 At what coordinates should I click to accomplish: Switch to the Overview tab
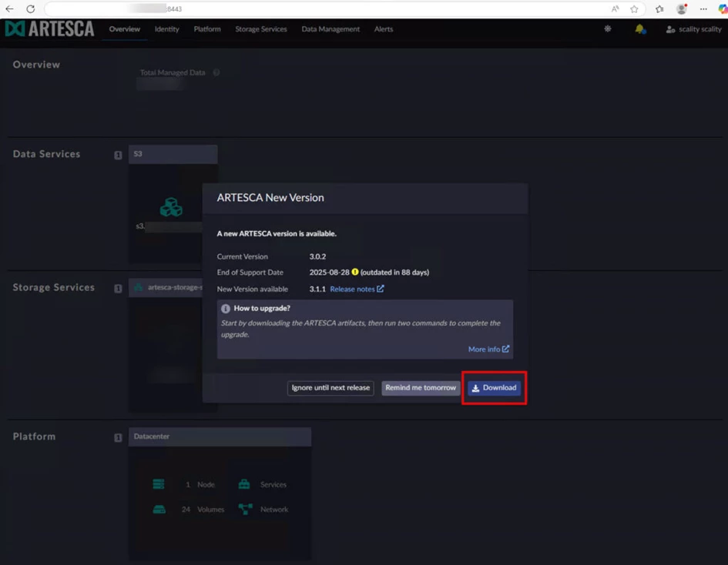125,29
